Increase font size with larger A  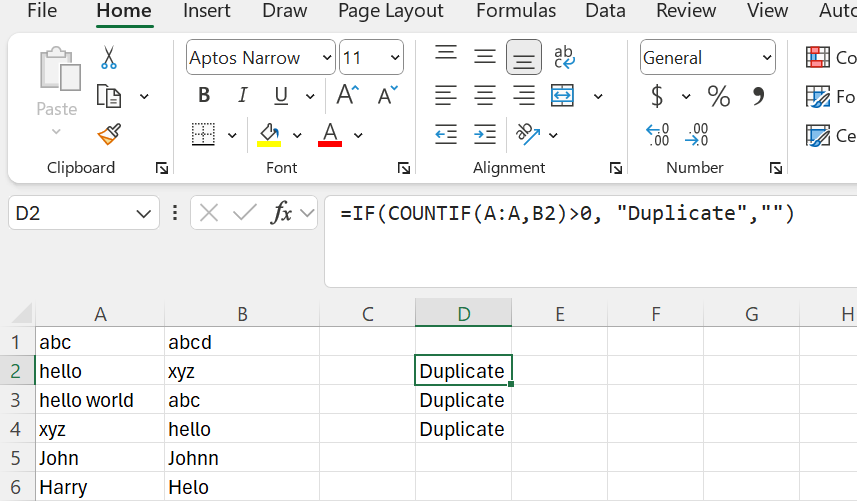tap(348, 95)
